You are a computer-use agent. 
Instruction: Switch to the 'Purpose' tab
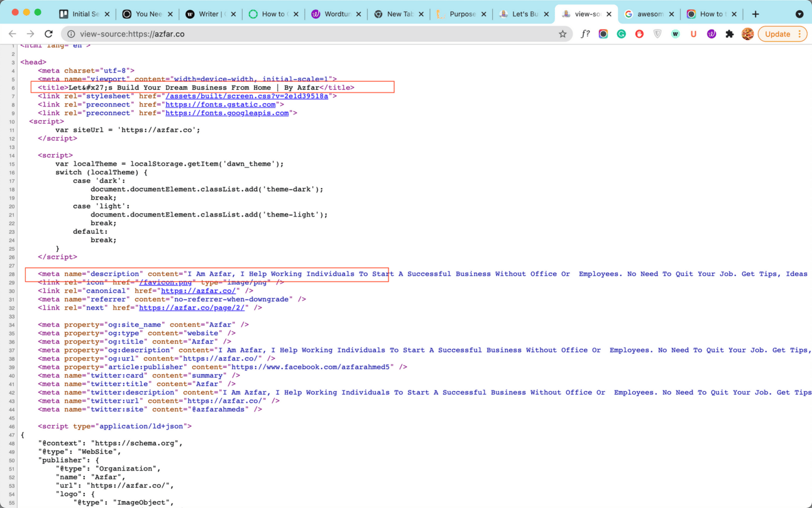462,14
